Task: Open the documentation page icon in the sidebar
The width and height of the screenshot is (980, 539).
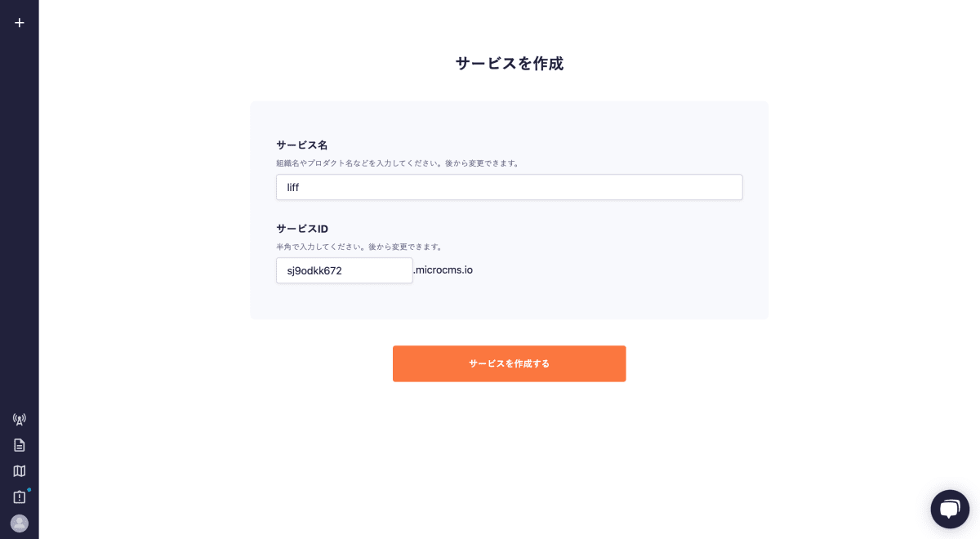Action: tap(20, 445)
